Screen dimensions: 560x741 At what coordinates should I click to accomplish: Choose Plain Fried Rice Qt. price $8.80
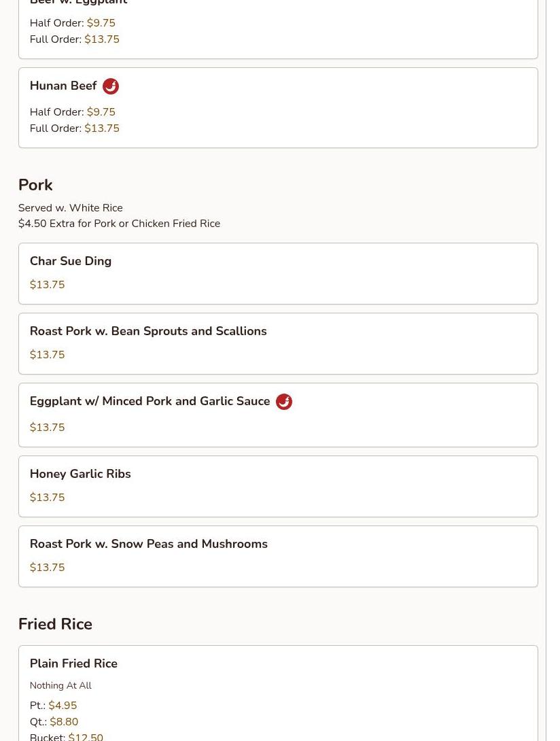coord(64,722)
